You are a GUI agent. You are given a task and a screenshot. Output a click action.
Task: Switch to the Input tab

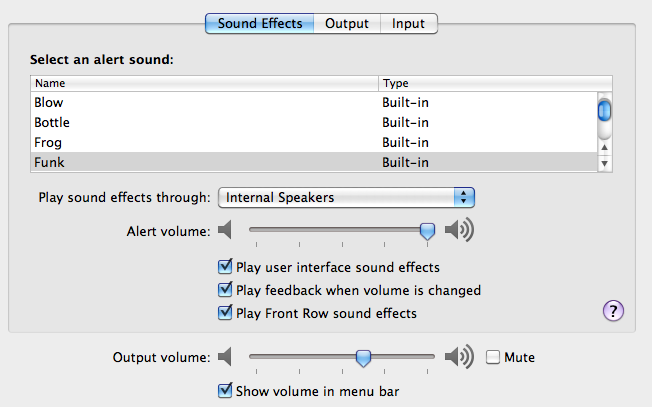coord(408,23)
